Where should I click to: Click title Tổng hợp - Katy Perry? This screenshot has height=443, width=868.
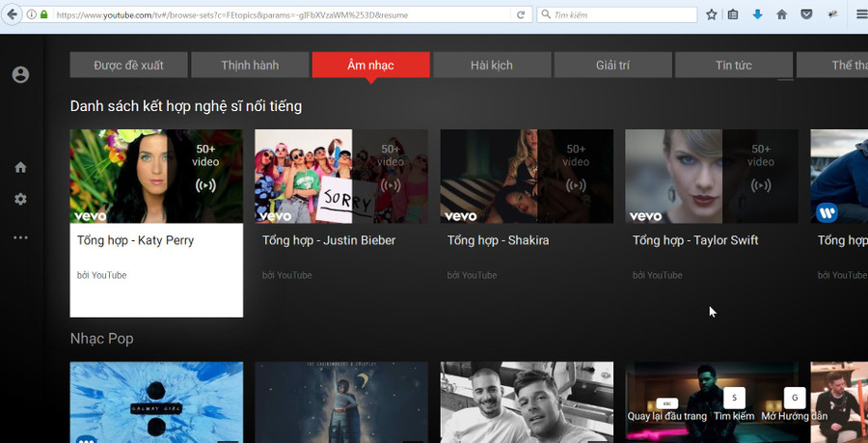point(135,240)
